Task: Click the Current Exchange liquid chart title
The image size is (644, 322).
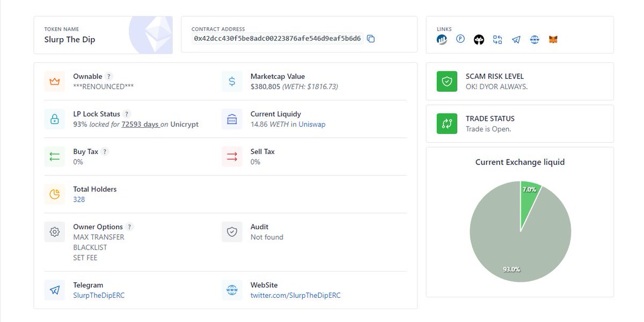Action: pos(520,162)
